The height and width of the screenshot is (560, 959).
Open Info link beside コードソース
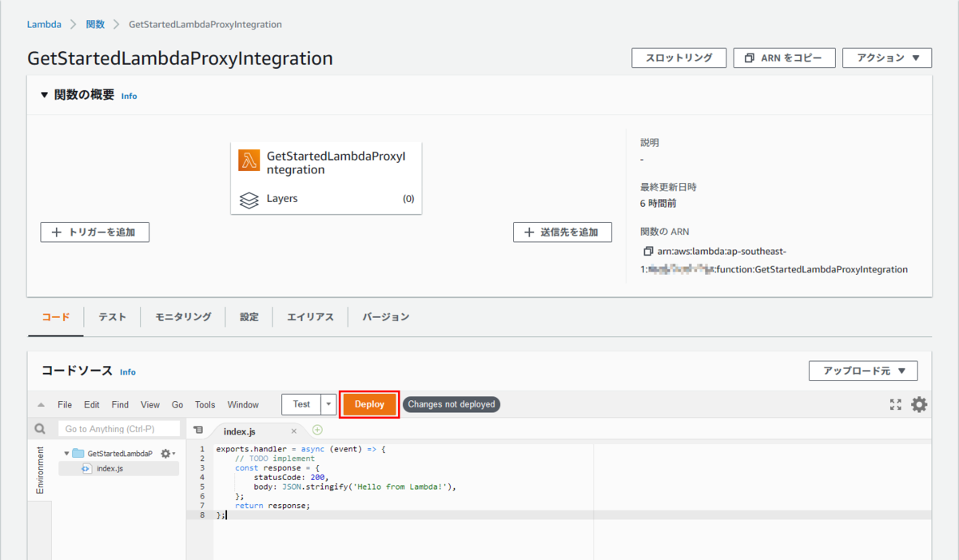[128, 372]
